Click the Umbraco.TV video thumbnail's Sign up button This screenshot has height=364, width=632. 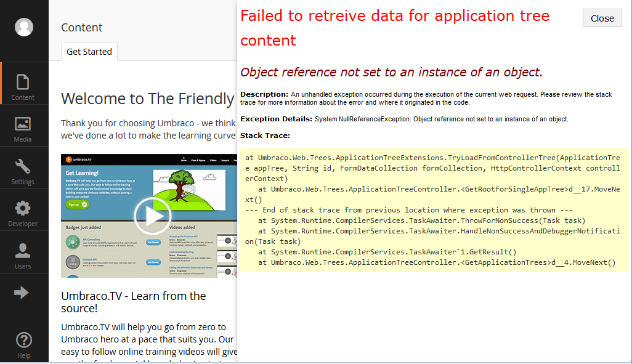[76, 204]
